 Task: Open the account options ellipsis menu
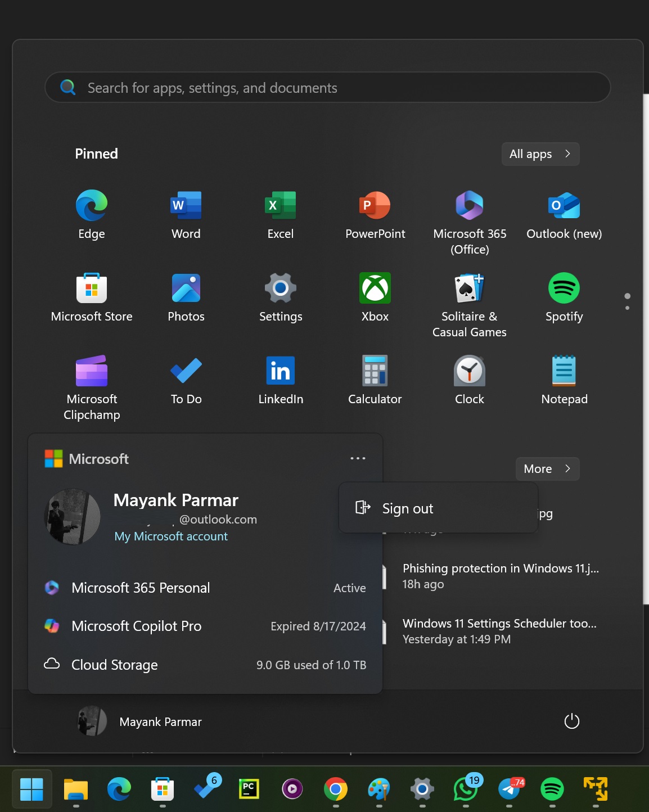[358, 458]
